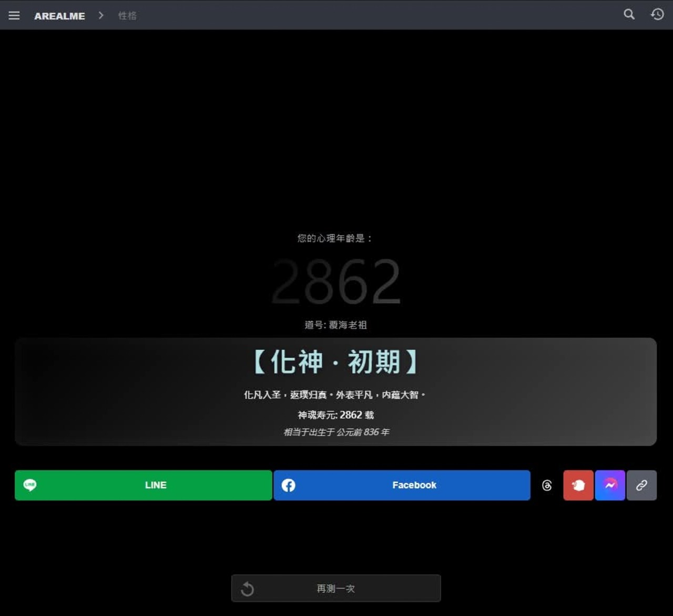
Task: Click the search magnifier icon
Action: pos(629,14)
